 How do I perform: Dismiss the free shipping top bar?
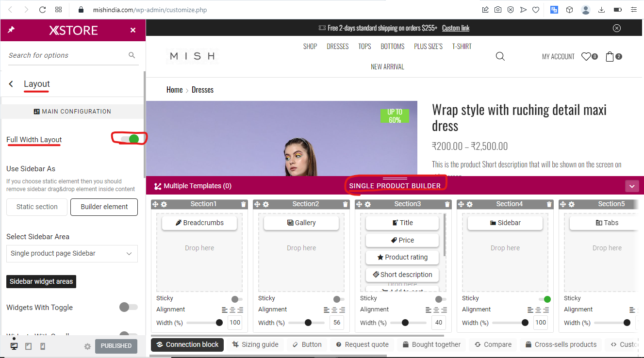617,28
